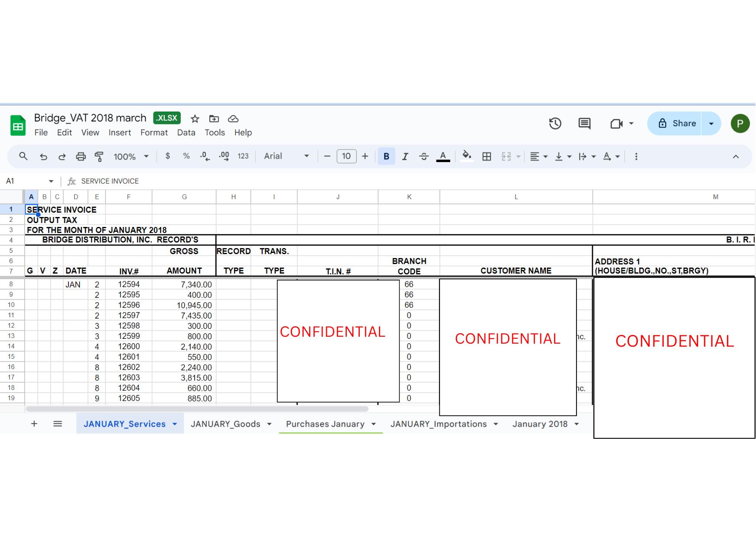Open the Arial font dropdown
The width and height of the screenshot is (756, 536).
point(287,156)
